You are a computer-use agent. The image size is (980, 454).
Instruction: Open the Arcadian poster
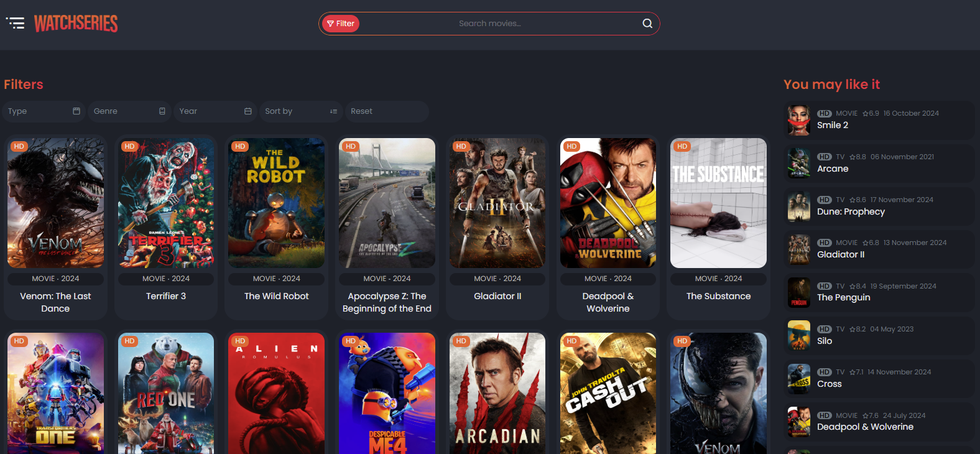tap(497, 393)
